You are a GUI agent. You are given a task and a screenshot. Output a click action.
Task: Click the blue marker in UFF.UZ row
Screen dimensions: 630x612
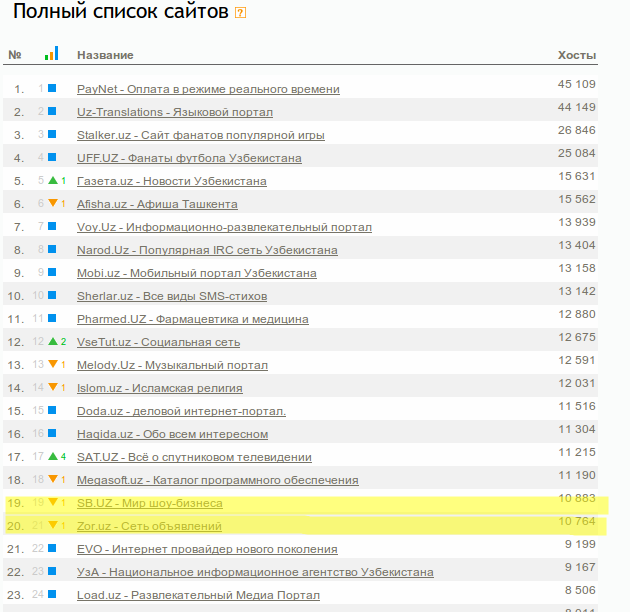click(x=52, y=157)
